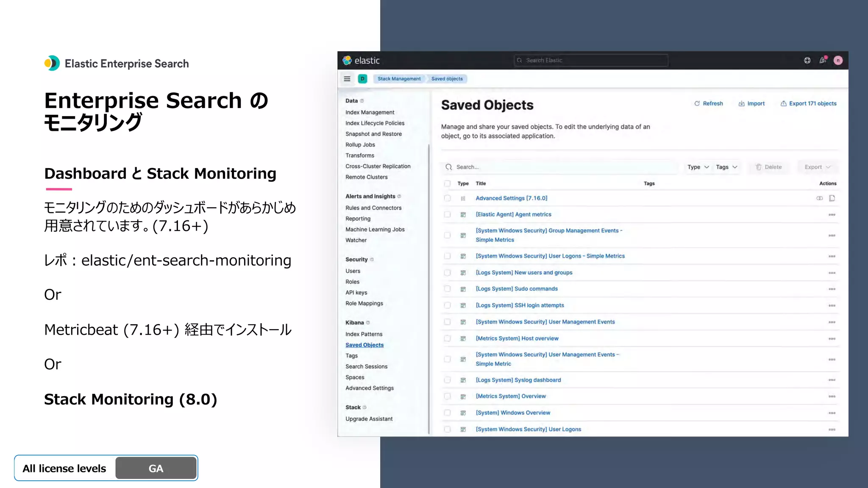The height and width of the screenshot is (488, 868).
Task: Sort table by Title column header
Action: tap(481, 183)
